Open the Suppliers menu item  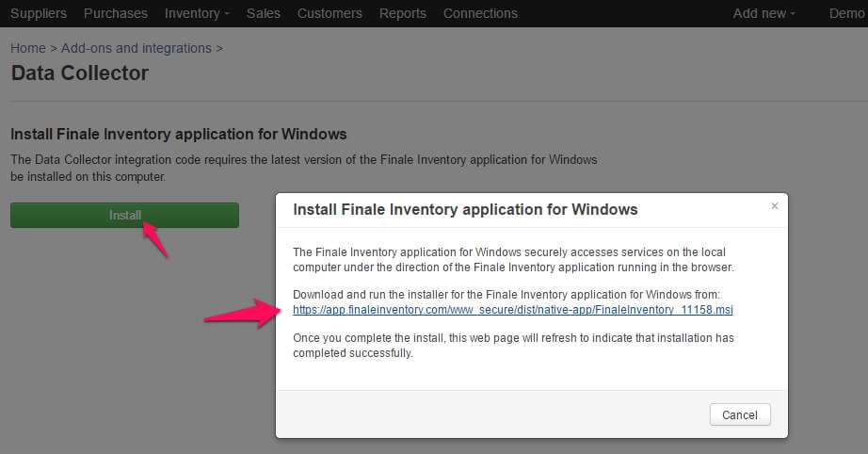point(39,13)
